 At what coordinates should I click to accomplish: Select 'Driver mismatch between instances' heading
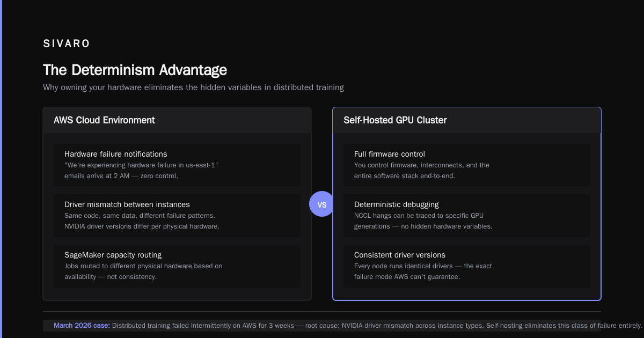[127, 204]
